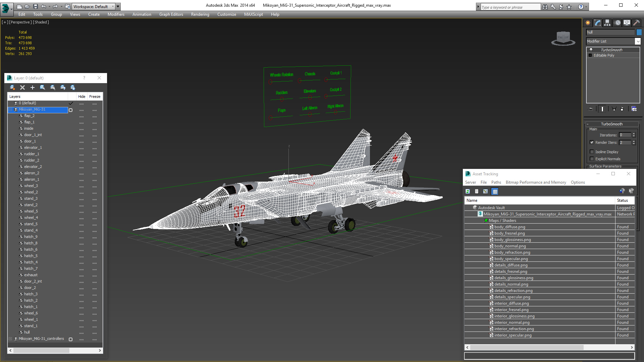Open the undo history dropdown arrow

pyautogui.click(x=49, y=6)
